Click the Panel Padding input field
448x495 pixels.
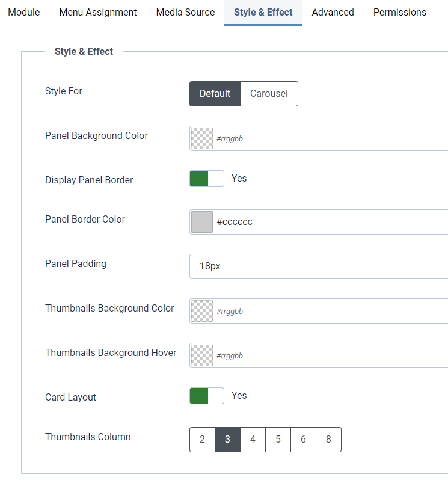pyautogui.click(x=319, y=266)
